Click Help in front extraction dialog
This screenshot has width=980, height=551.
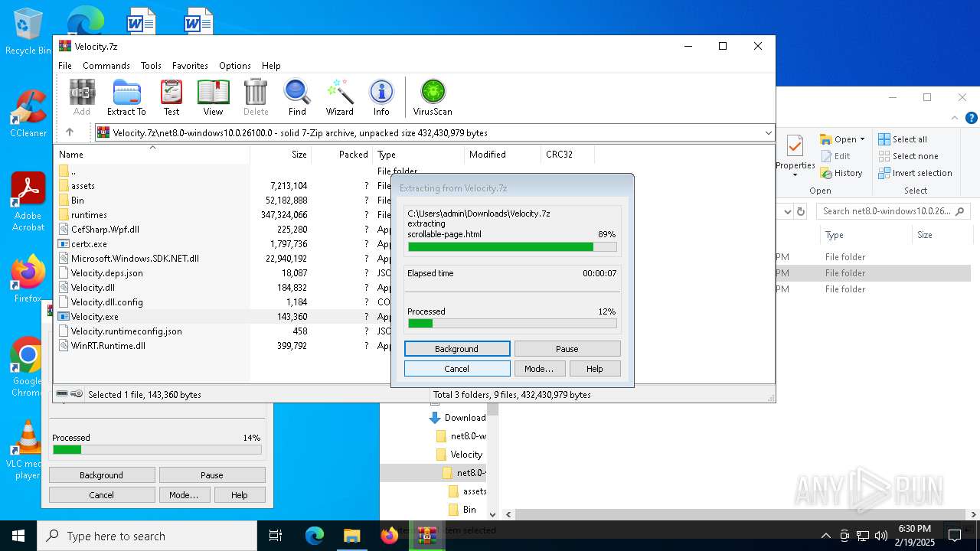coord(595,369)
